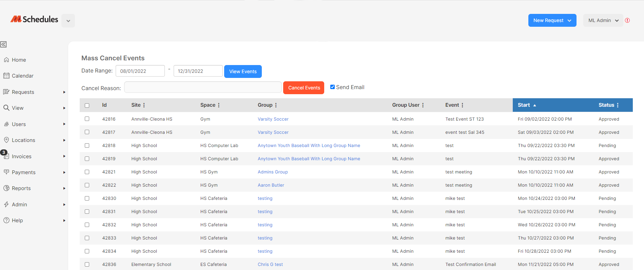
Task: Click the end date field 12/31/2022
Action: pos(198,71)
